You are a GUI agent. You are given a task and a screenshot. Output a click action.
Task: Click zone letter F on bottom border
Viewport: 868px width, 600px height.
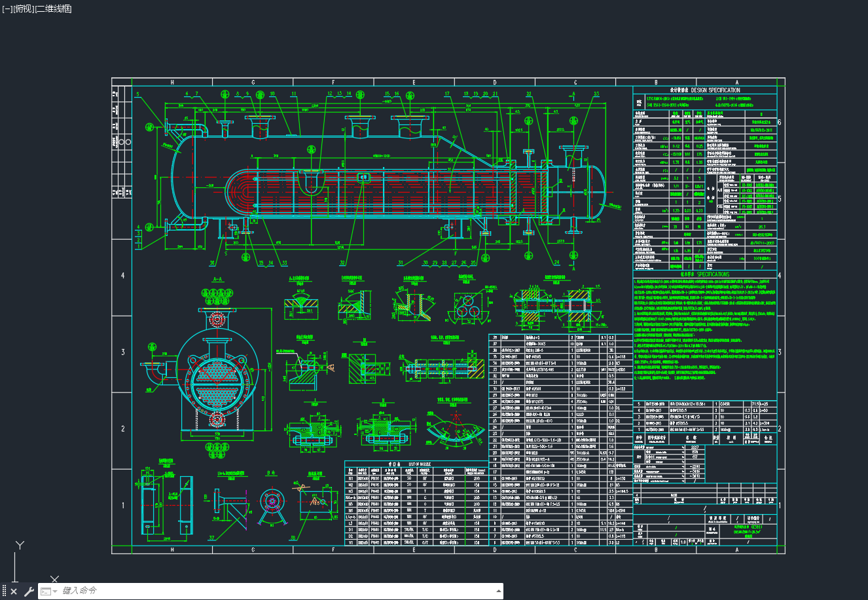[x=333, y=550]
